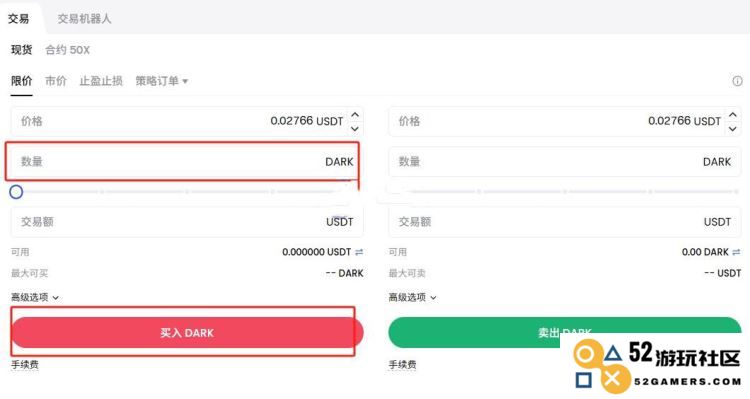Screen dimensions: 750x399
Task: Click transfer icon next to available DARK
Action: [x=736, y=252]
